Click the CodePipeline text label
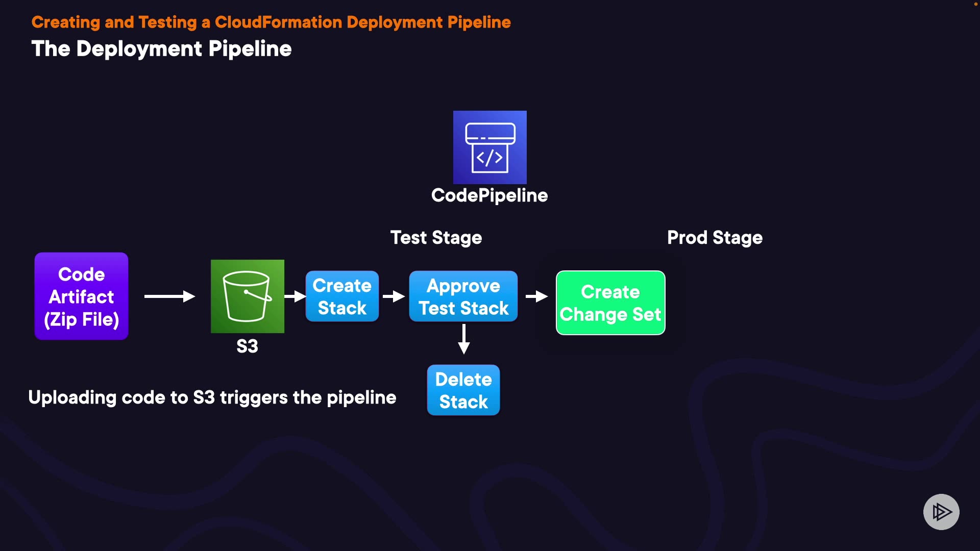This screenshot has height=551, width=980. click(489, 195)
